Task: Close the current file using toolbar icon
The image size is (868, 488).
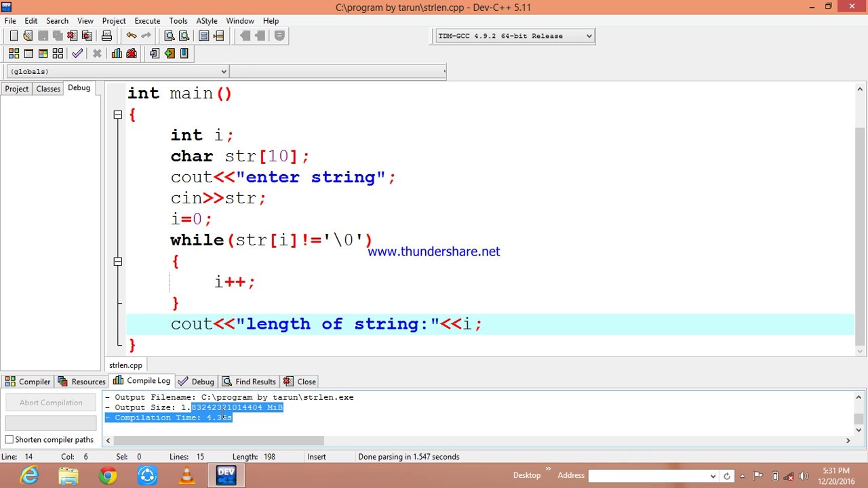Action: tap(72, 36)
